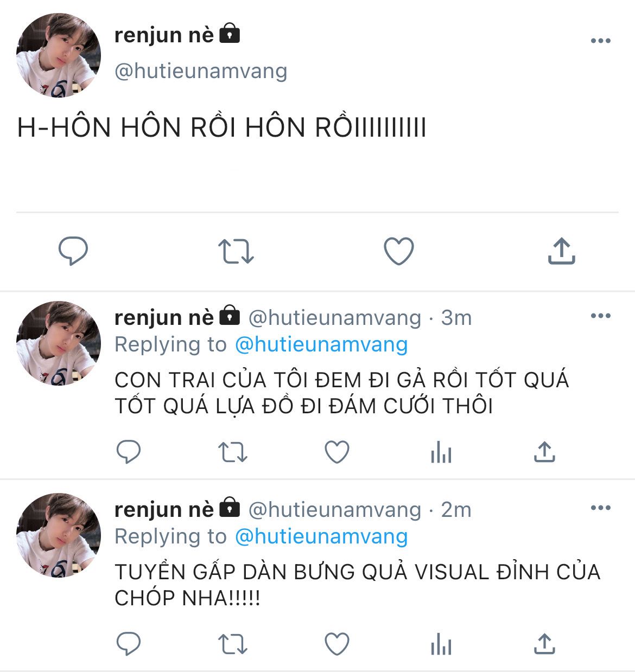Image resolution: width=635 pixels, height=672 pixels.
Task: Like the main HÔN RỒI tweet
Action: coord(399,251)
